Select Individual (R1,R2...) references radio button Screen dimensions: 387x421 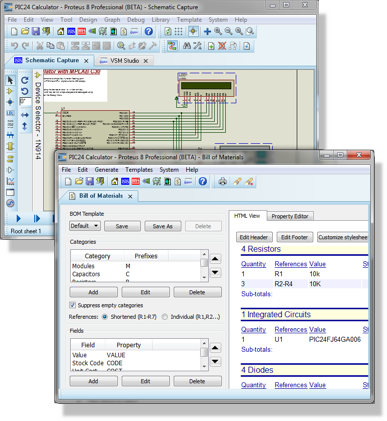click(x=165, y=317)
